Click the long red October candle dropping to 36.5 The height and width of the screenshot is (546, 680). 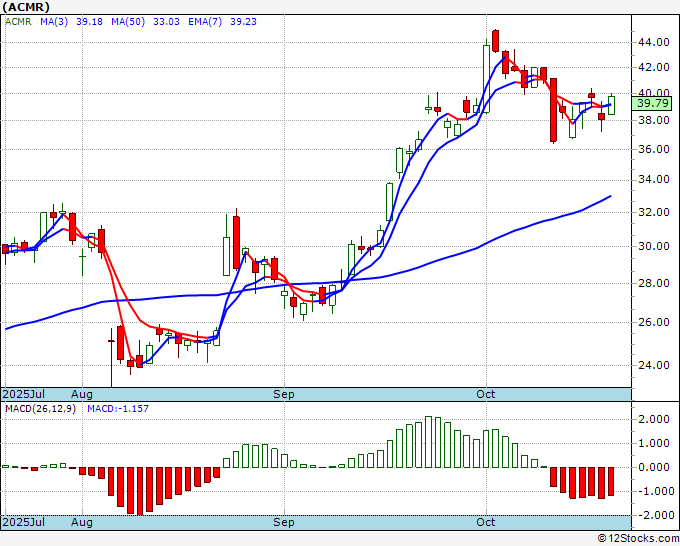tap(553, 110)
